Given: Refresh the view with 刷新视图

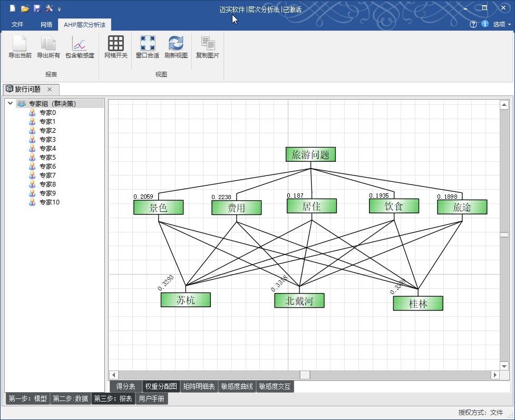Looking at the screenshot, I should (x=176, y=46).
